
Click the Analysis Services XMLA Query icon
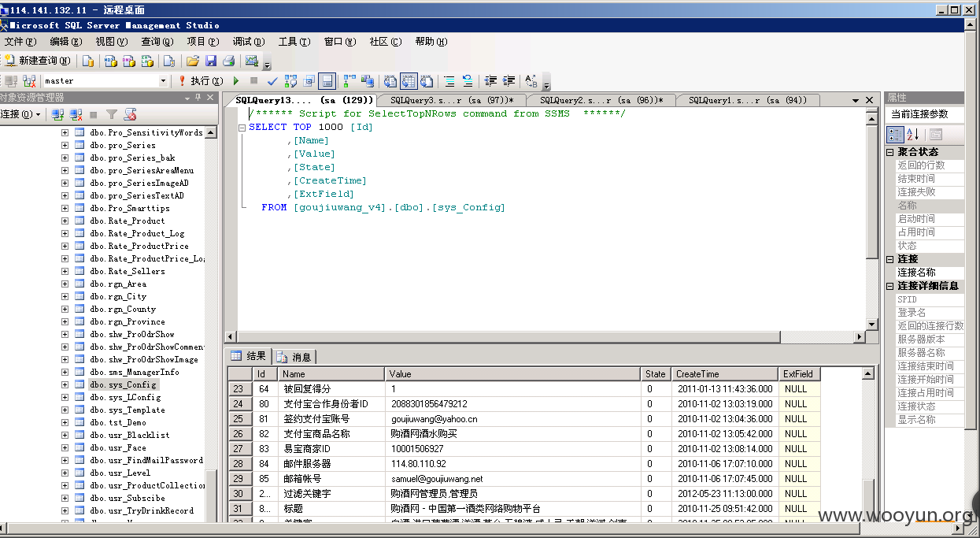pos(148,61)
